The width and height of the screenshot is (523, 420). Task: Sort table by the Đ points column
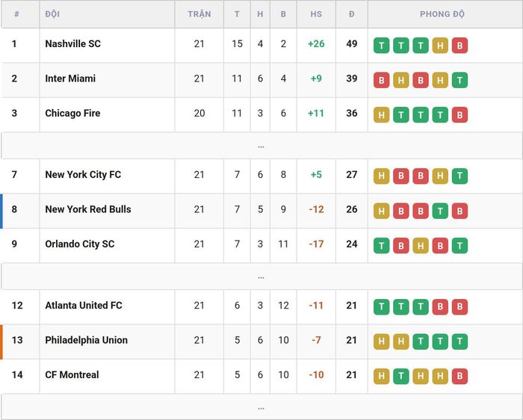(352, 14)
